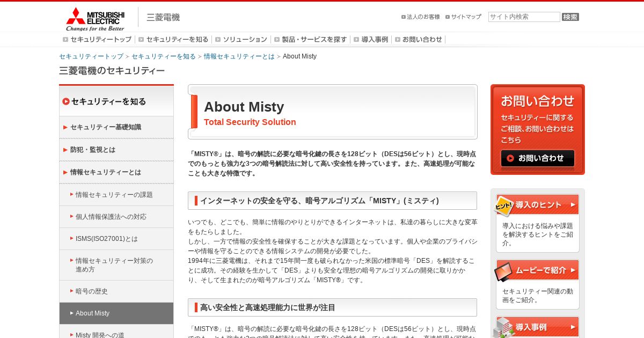Image resolution: width=644 pixels, height=338 pixels.
Task: Click the About Misty page title
Action: point(244,107)
